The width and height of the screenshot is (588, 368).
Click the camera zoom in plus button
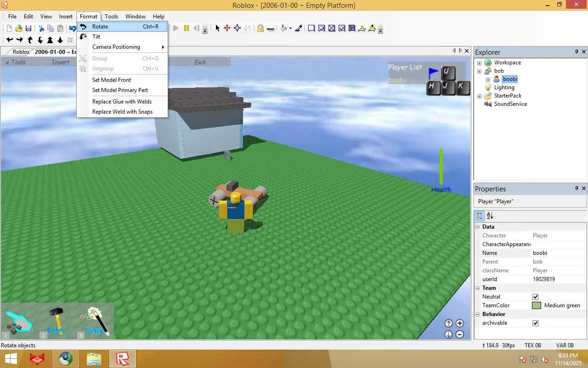click(x=459, y=323)
